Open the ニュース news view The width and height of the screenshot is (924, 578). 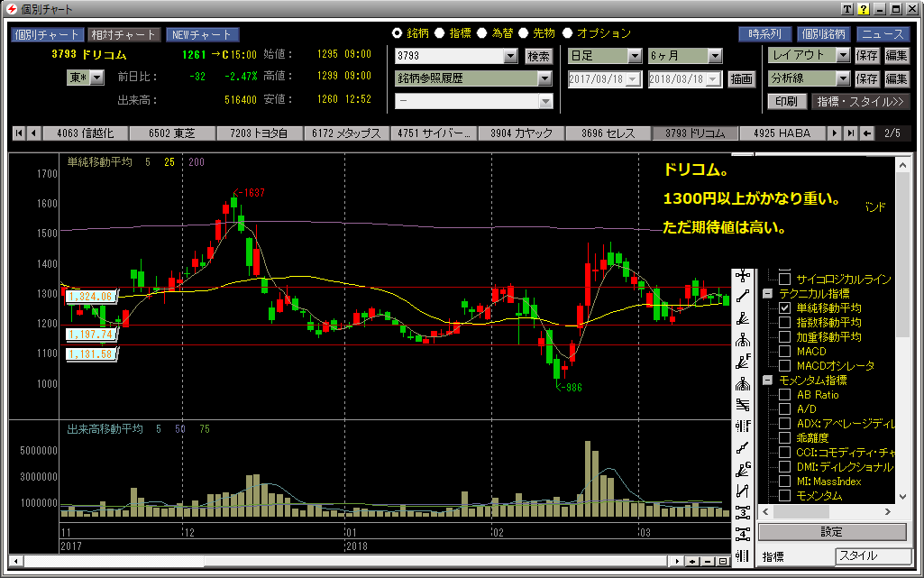click(883, 34)
